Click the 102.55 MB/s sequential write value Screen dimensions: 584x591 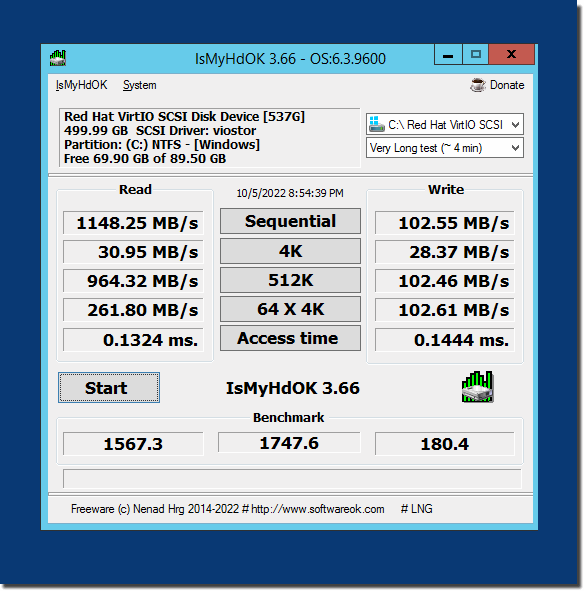click(x=445, y=223)
